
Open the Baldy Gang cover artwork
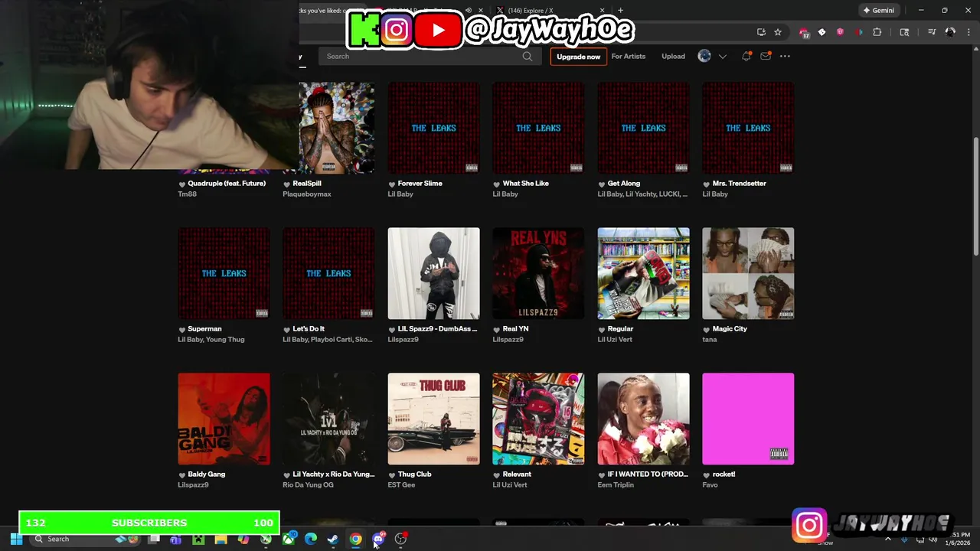tap(224, 419)
